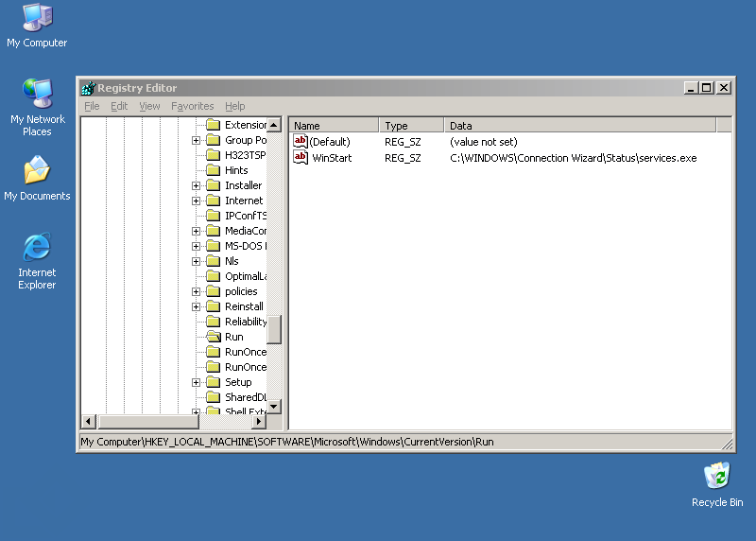The height and width of the screenshot is (541, 756).
Task: Expand the MediaCon key
Action: click(196, 231)
